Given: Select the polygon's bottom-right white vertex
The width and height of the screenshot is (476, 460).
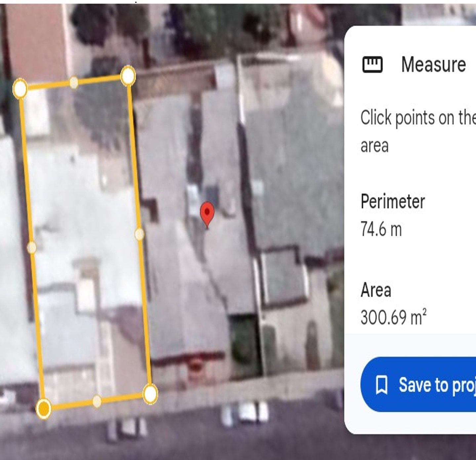Looking at the screenshot, I should (150, 394).
